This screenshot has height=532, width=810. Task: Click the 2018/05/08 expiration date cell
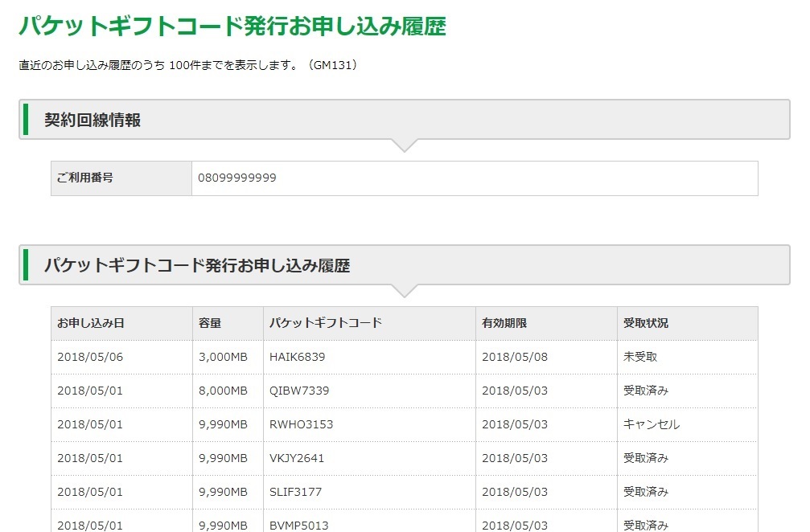(515, 357)
